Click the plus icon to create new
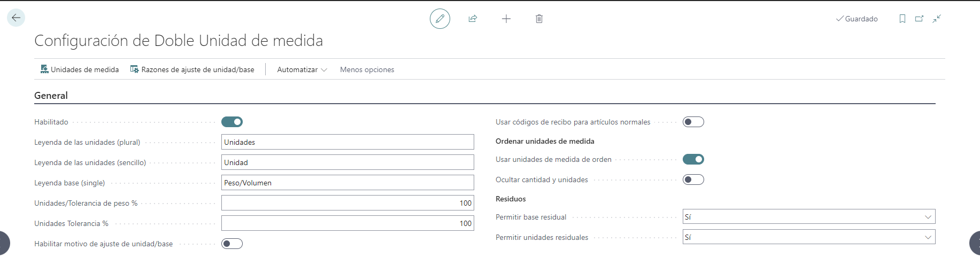The height and width of the screenshot is (265, 980). click(x=506, y=19)
